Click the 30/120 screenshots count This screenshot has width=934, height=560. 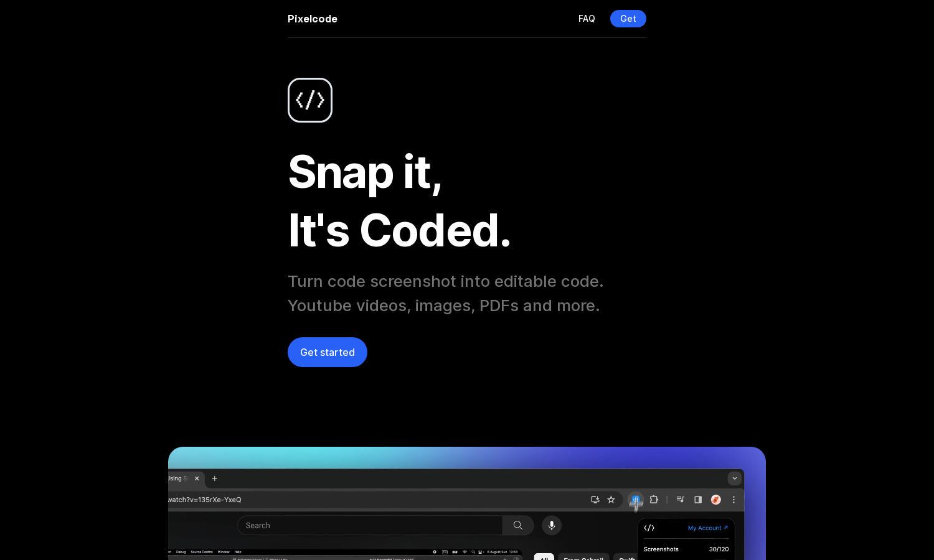[719, 549]
